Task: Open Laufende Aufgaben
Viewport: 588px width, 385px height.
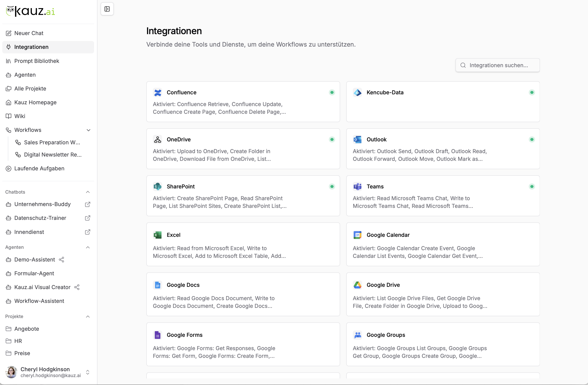Action: click(48, 169)
